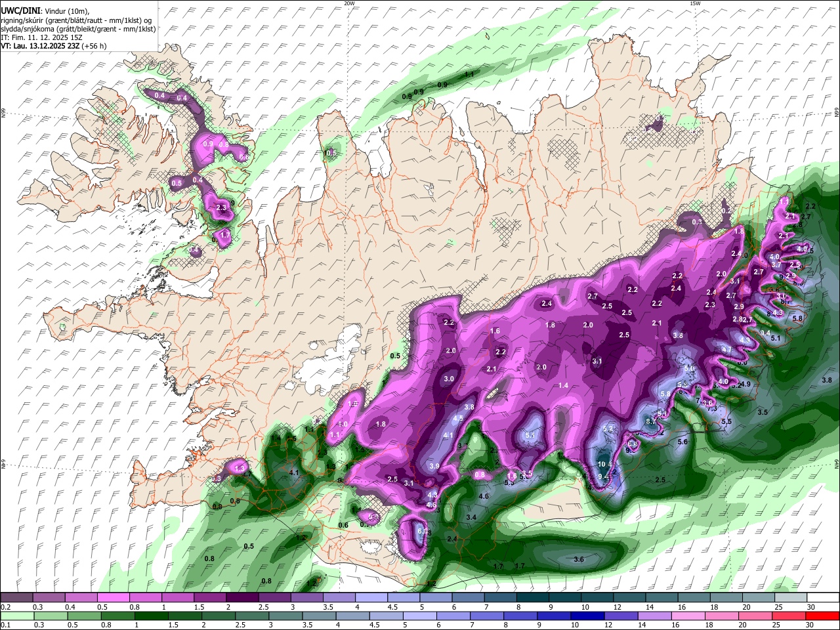The width and height of the screenshot is (840, 630).
Task: Click the '12' label under the snow legend
Action: [x=618, y=607]
